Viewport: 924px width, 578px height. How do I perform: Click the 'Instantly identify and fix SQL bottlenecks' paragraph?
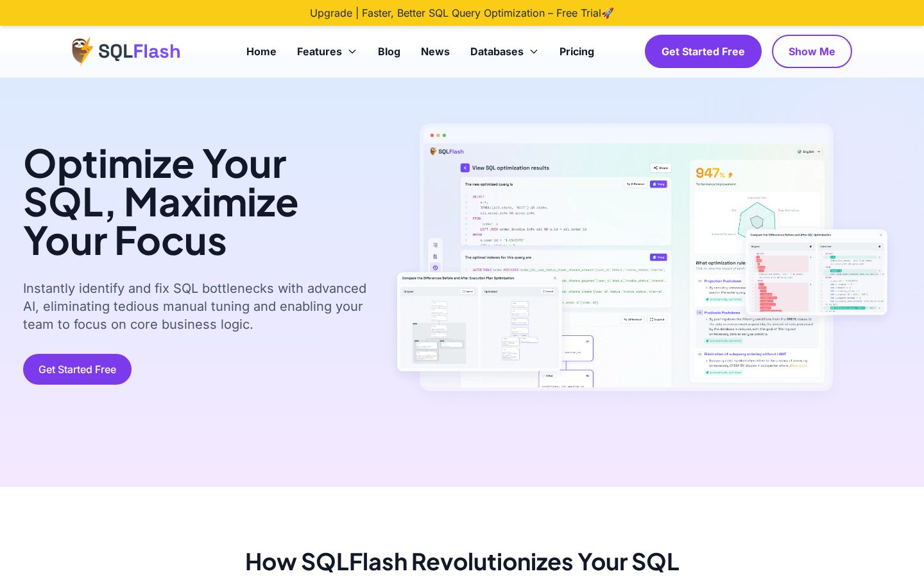[x=195, y=306]
